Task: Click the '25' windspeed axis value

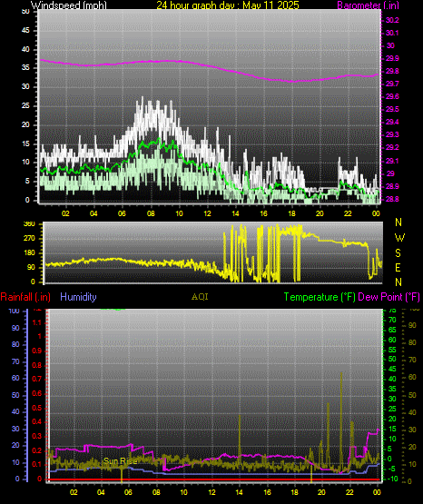Action: [25, 105]
